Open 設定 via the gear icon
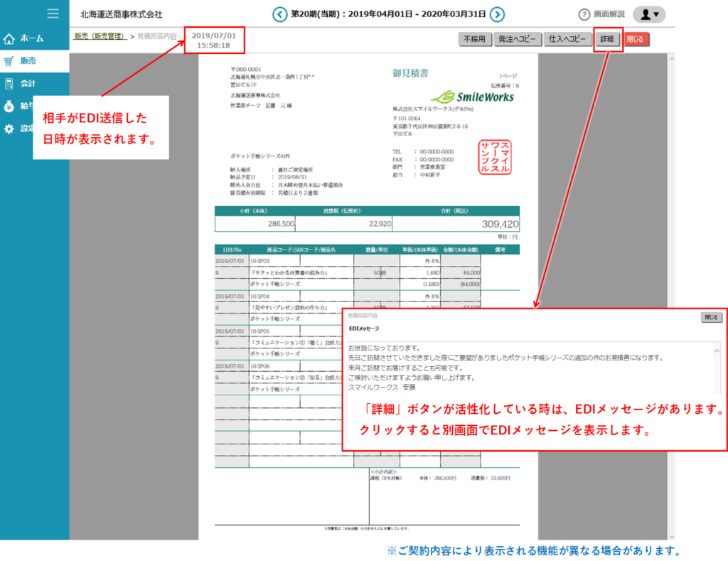The height and width of the screenshot is (561, 728). 9,129
